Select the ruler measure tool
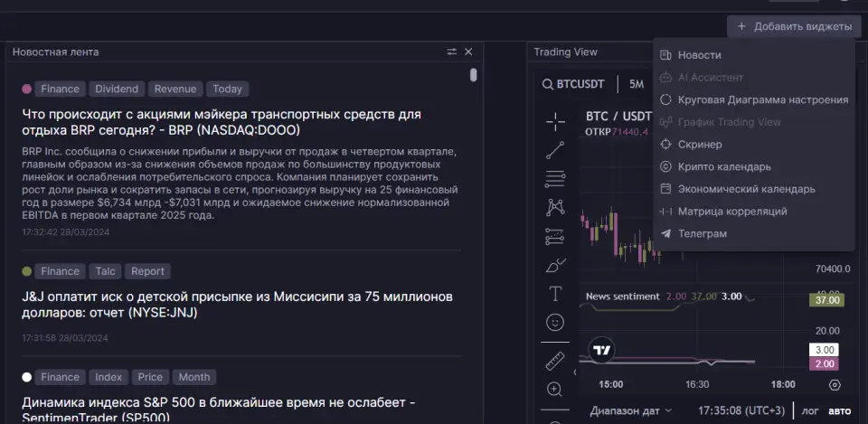This screenshot has width=868, height=424. [x=555, y=361]
